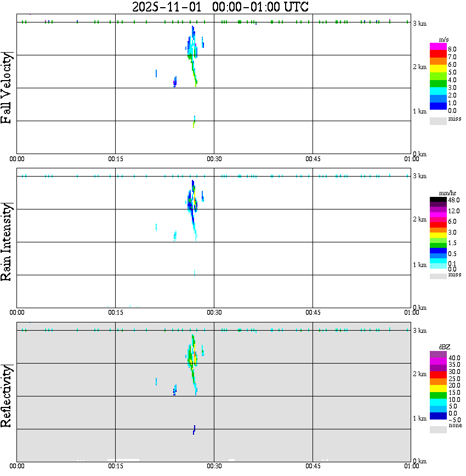Click the 00:45 tick under Fall Velocity panel

point(312,159)
